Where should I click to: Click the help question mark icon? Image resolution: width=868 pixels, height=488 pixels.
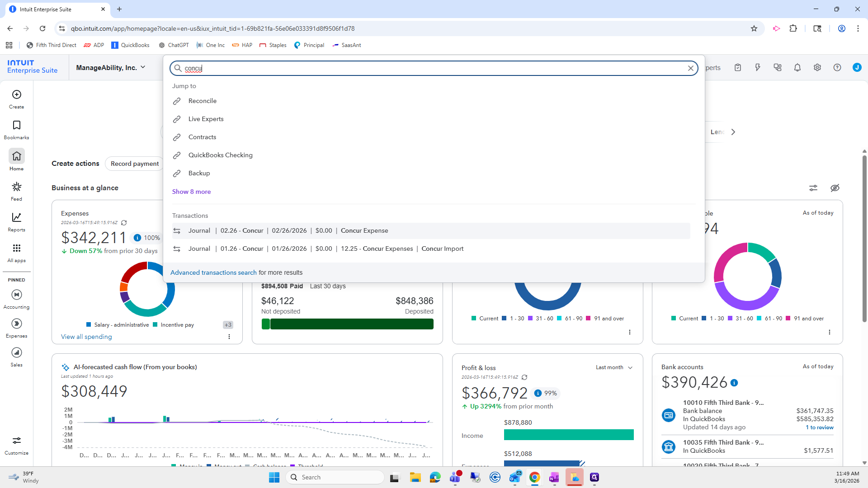(x=837, y=68)
